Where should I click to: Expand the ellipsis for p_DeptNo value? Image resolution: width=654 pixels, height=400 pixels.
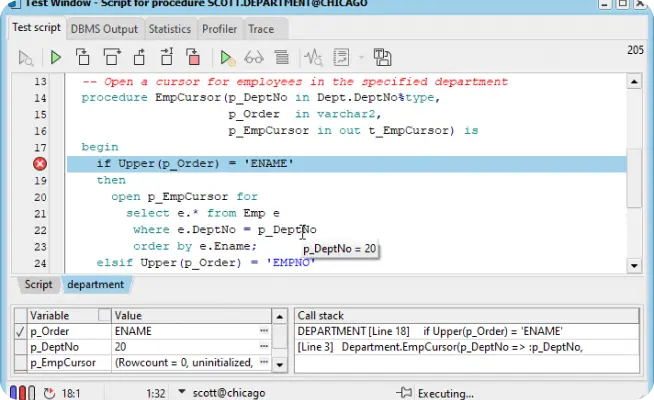264,346
